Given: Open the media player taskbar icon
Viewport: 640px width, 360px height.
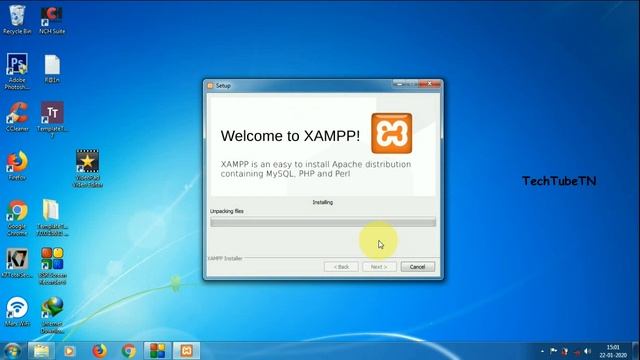Looking at the screenshot, I should pyautogui.click(x=69, y=351).
